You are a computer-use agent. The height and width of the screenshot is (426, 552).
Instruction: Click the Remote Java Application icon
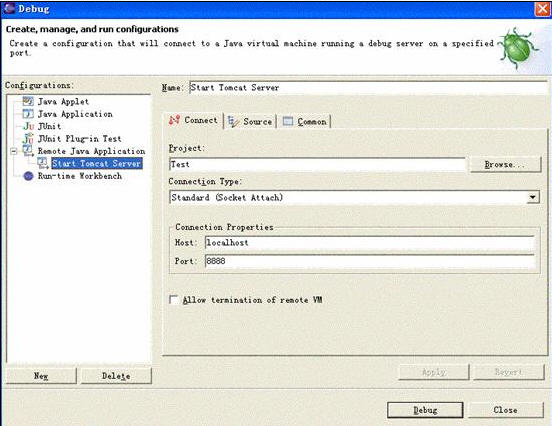pos(28,151)
